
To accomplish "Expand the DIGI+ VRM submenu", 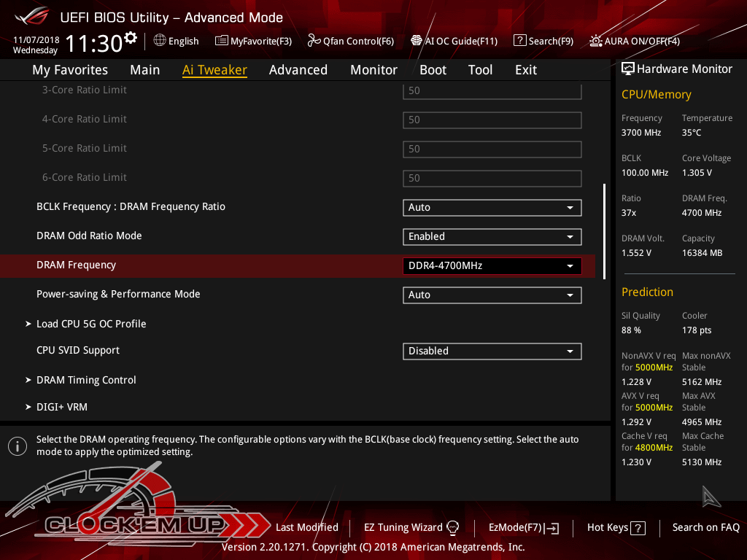I will (x=62, y=407).
